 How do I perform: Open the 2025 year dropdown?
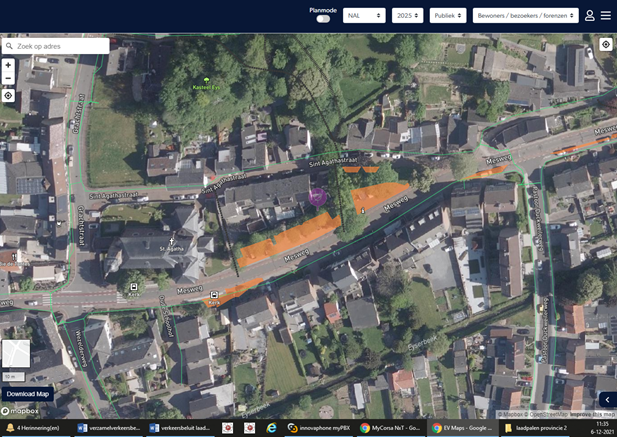click(x=408, y=16)
